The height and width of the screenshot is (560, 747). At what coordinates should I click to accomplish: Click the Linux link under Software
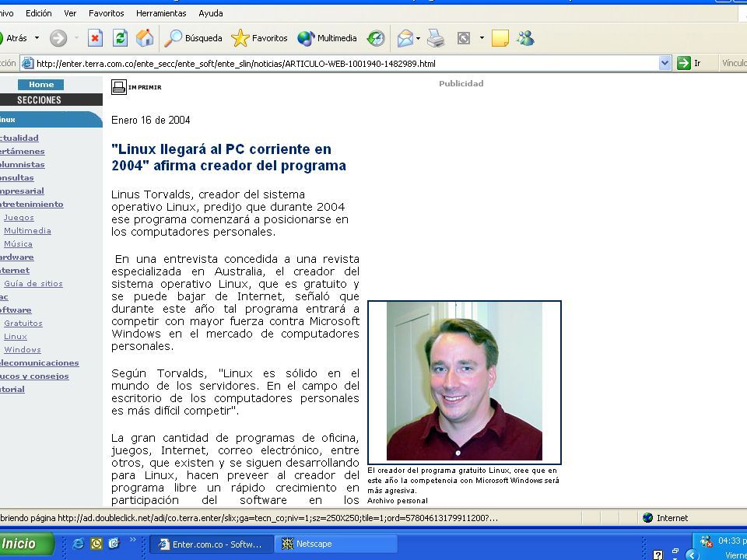(16, 337)
